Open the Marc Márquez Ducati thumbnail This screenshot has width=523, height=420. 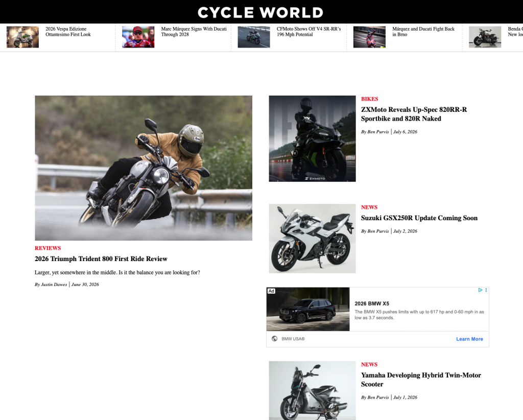click(138, 37)
